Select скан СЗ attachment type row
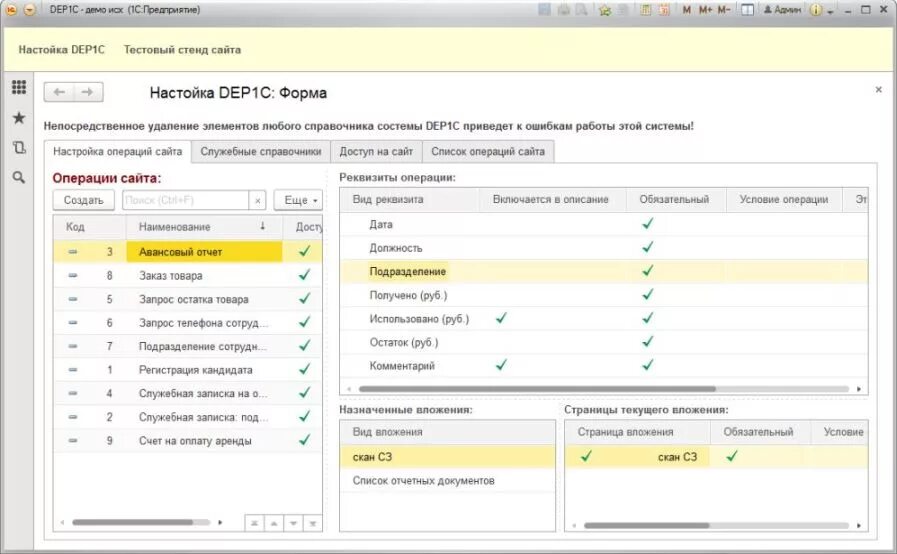Viewport: 897px width, 554px height. pos(447,457)
